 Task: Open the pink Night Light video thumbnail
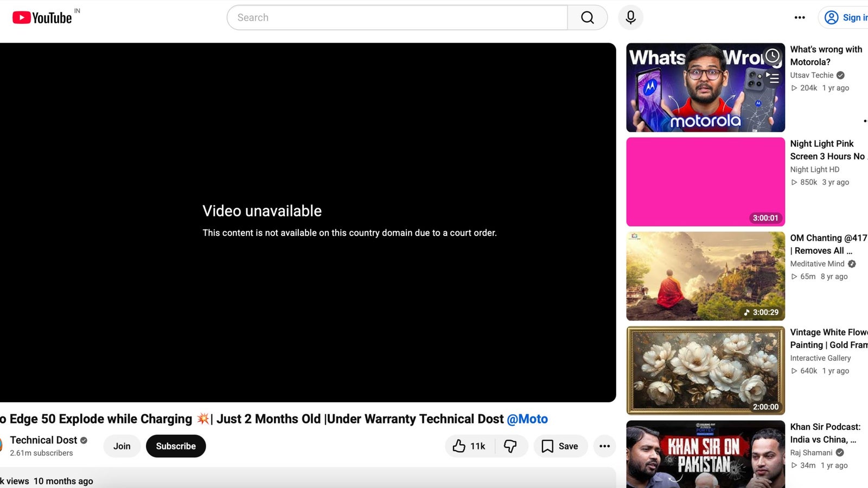click(x=705, y=182)
